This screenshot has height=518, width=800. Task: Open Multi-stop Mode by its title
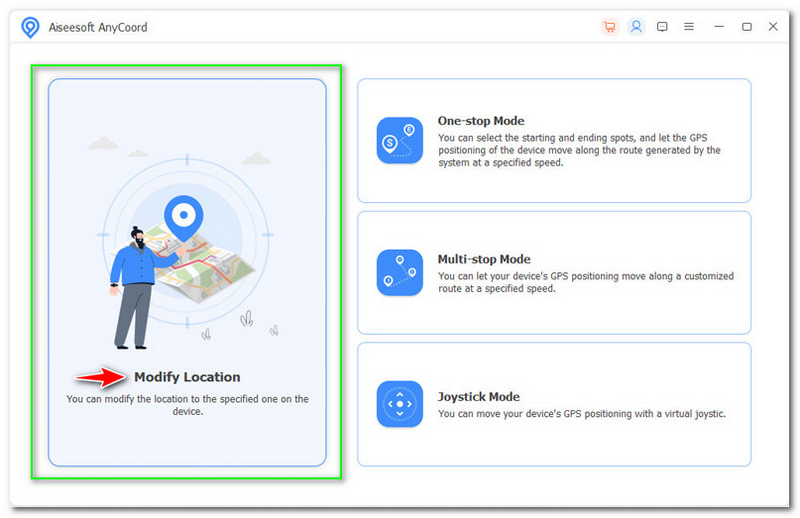(484, 259)
